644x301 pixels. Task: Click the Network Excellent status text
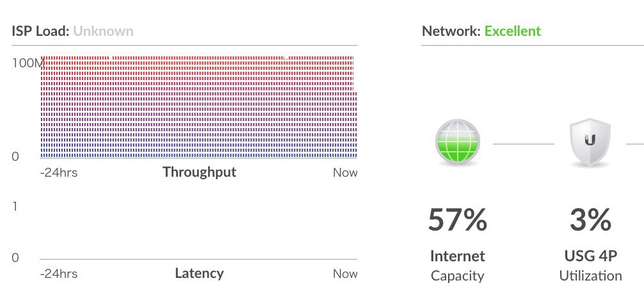(513, 31)
